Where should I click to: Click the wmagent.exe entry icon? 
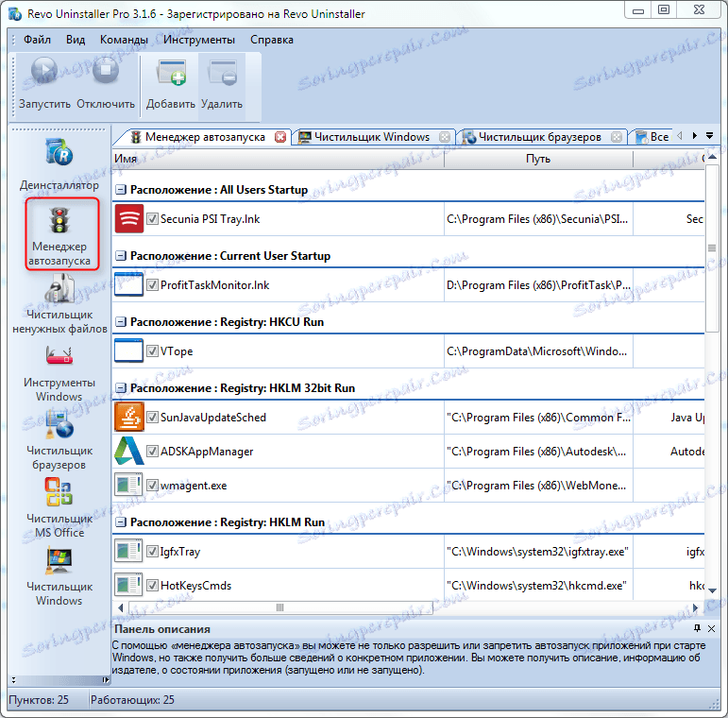128,485
